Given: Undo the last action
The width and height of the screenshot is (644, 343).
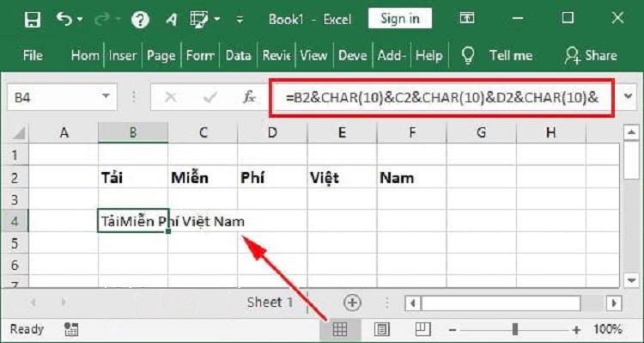Looking at the screenshot, I should 64,19.
